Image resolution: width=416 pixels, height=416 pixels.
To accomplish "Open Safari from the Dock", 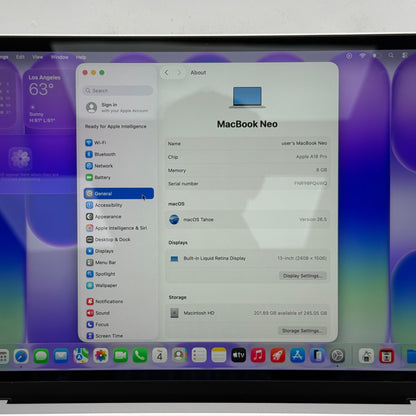I will (21, 356).
